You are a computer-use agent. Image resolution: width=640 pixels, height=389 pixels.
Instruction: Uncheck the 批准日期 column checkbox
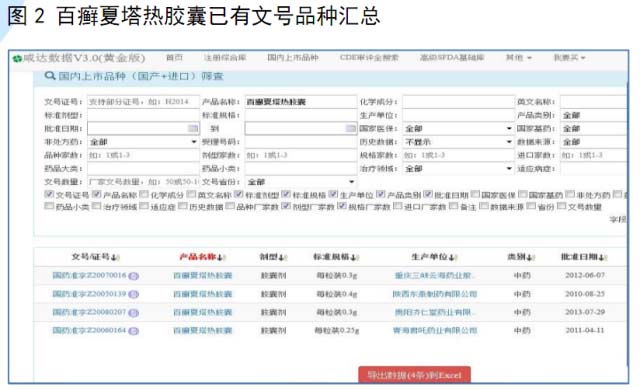(428, 194)
